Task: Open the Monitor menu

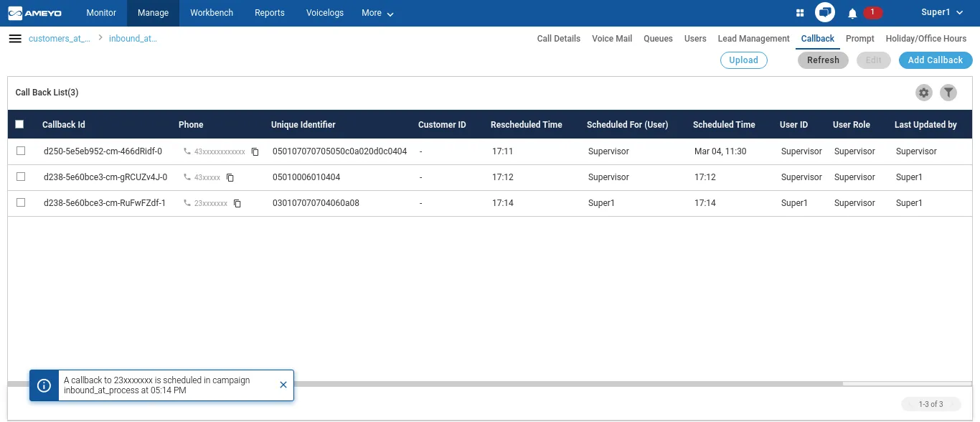Action: pyautogui.click(x=101, y=13)
